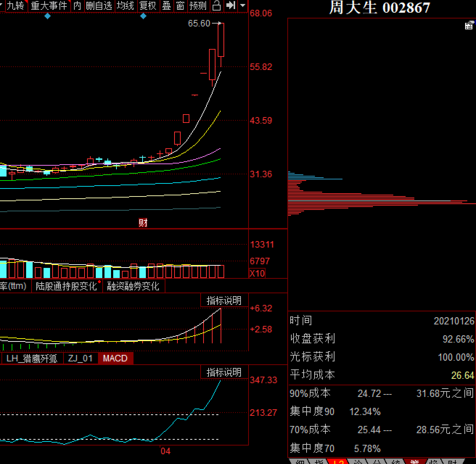Image resolution: width=476 pixels, height=464 pixels.
Task: Click the +6.32 indicator axis value
Action: click(261, 308)
